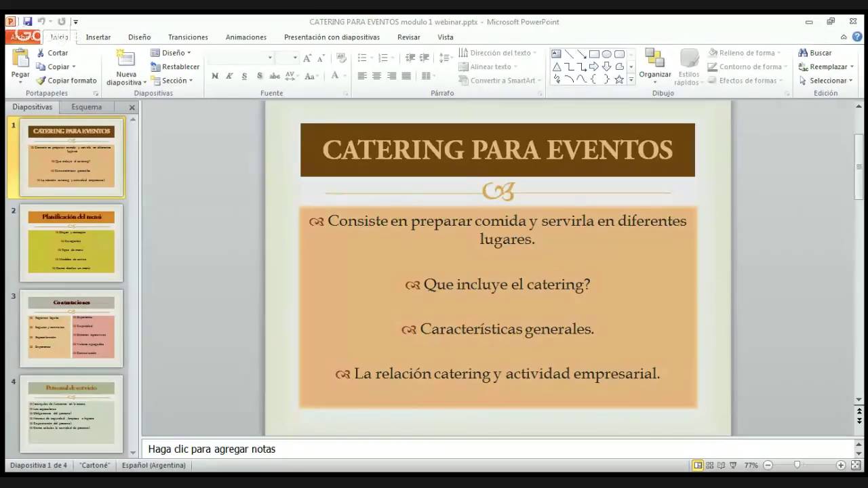Image resolution: width=868 pixels, height=488 pixels.
Task: Start slideshow from status bar icon
Action: [734, 466]
